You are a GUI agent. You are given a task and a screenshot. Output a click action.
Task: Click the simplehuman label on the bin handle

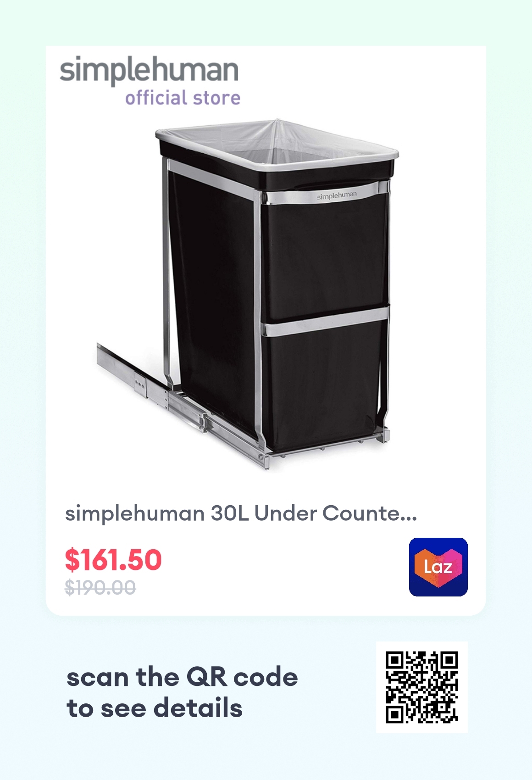tap(337, 196)
